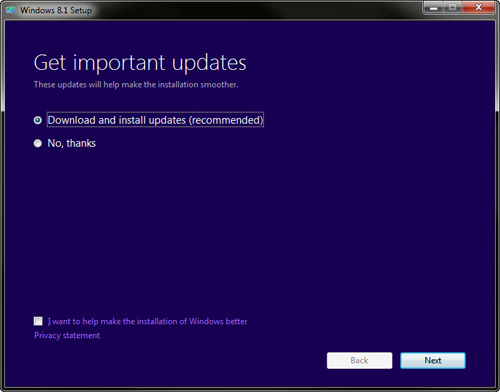Click the Get important updates heading
The height and width of the screenshot is (392, 500).
point(140,63)
